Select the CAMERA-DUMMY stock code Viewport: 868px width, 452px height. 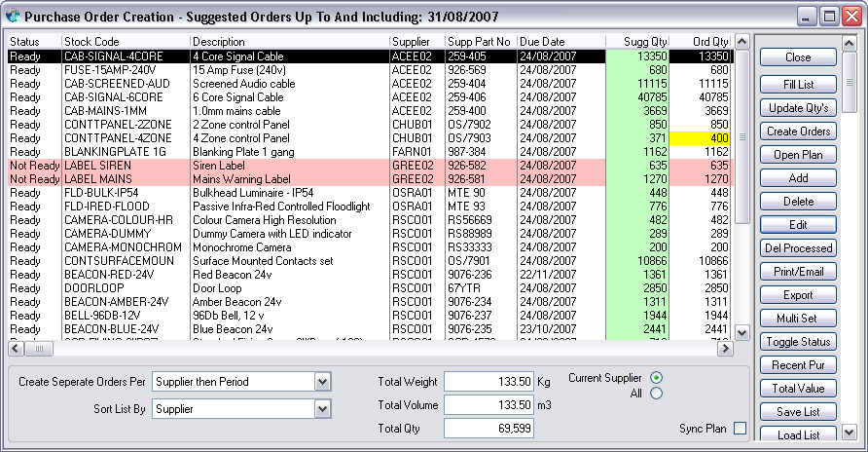pyautogui.click(x=107, y=234)
